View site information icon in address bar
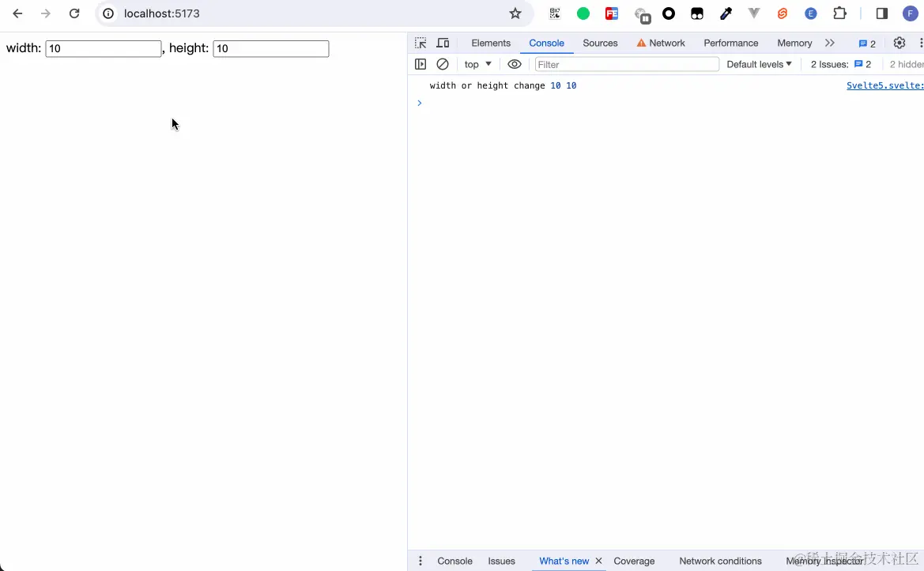The height and width of the screenshot is (571, 924). tap(108, 13)
